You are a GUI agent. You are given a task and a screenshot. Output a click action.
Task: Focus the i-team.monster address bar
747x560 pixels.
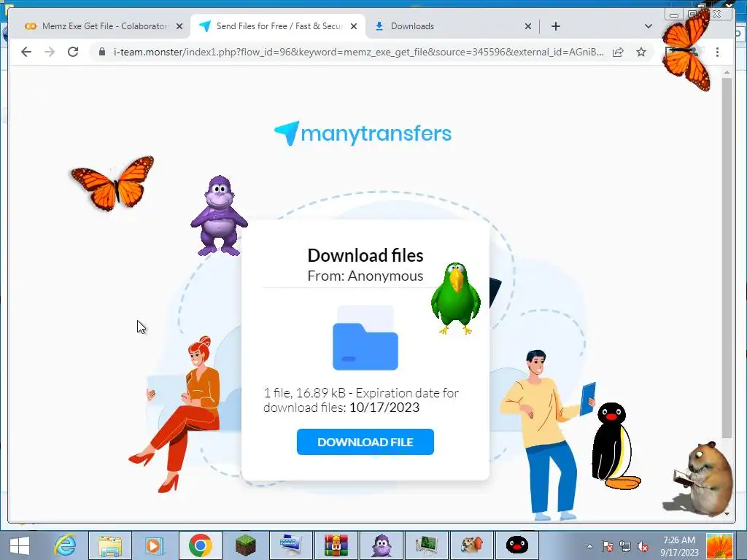tap(359, 52)
